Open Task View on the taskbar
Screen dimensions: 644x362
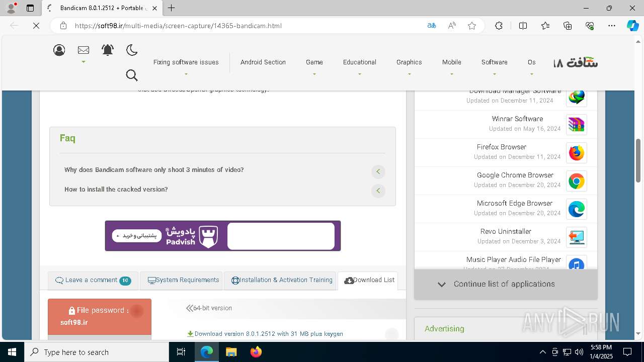182,352
